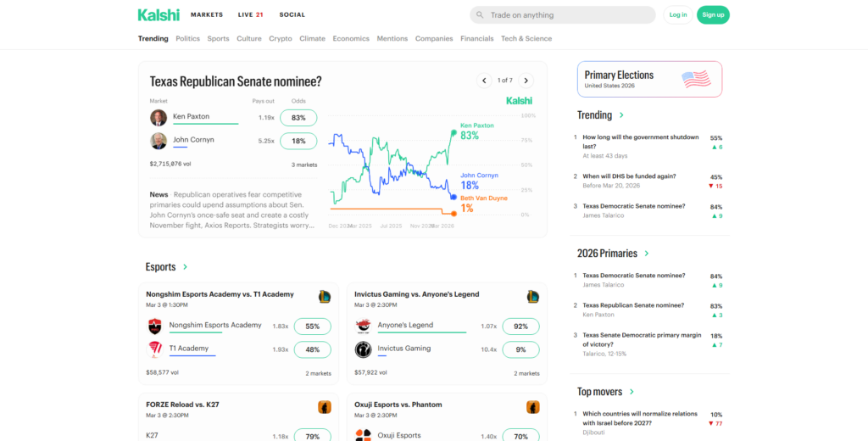Click the $2,715,076 vol text
Screen dimensions: 868x441
coord(170,164)
